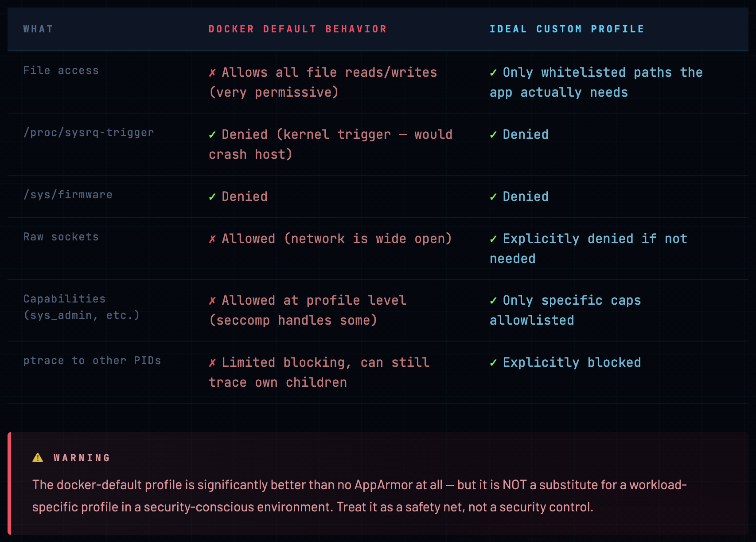The width and height of the screenshot is (756, 542).
Task: Click the red cross beside File access behavior
Action: (x=212, y=72)
